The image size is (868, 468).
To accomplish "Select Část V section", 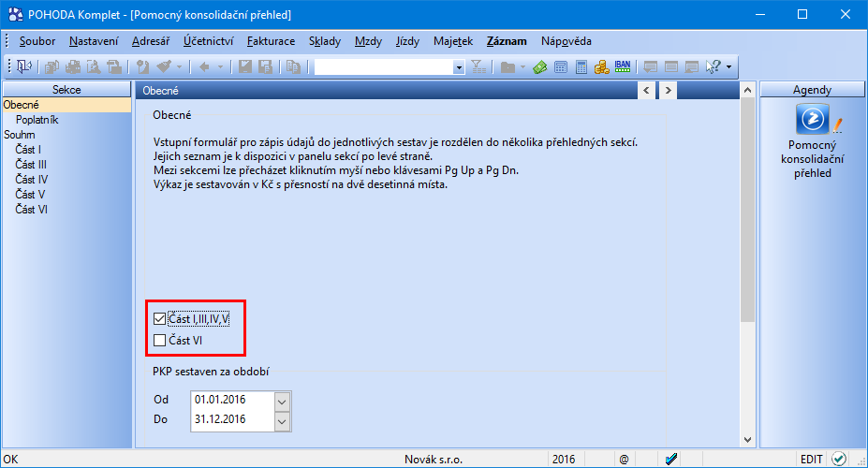I will point(30,194).
